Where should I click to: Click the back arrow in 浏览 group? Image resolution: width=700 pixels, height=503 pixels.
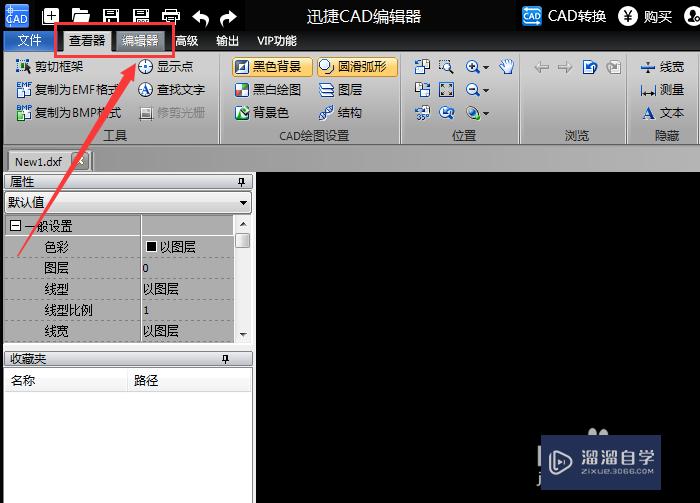542,67
